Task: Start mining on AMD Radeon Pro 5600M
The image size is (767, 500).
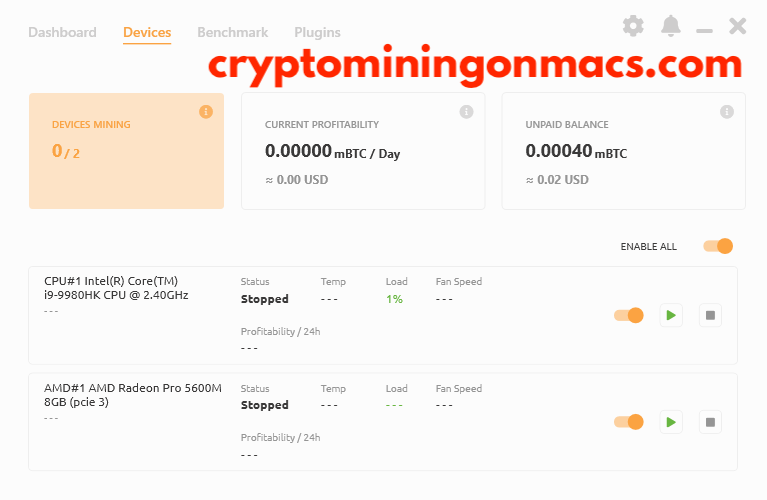Action: coord(671,422)
